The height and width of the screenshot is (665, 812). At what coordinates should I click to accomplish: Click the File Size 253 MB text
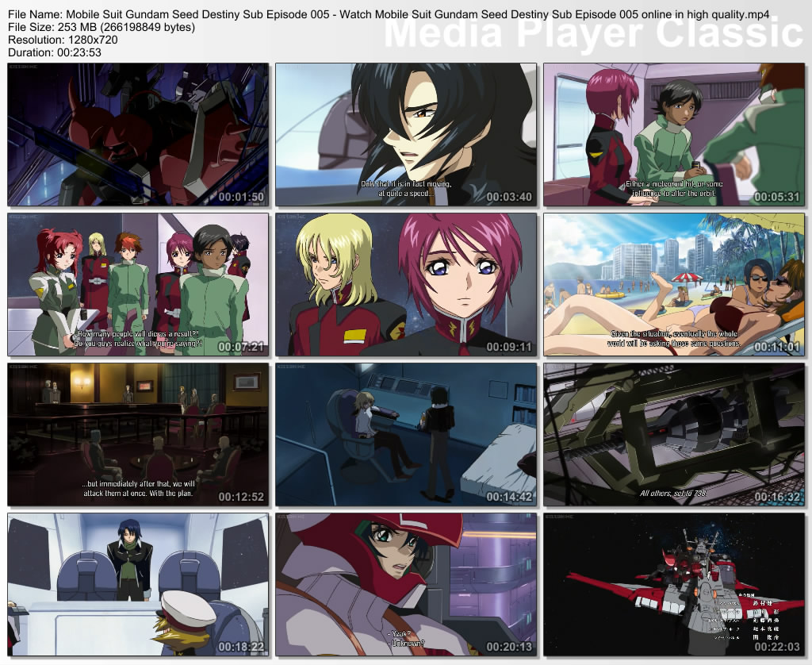(x=101, y=27)
